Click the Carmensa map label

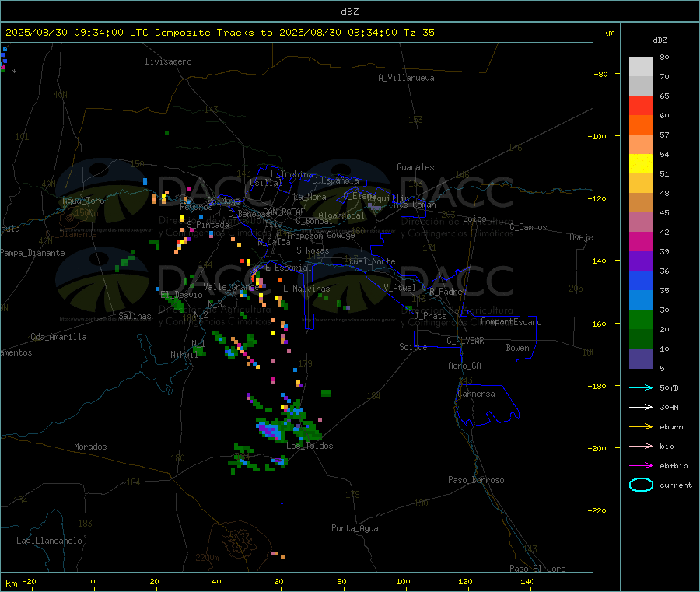[x=476, y=394]
